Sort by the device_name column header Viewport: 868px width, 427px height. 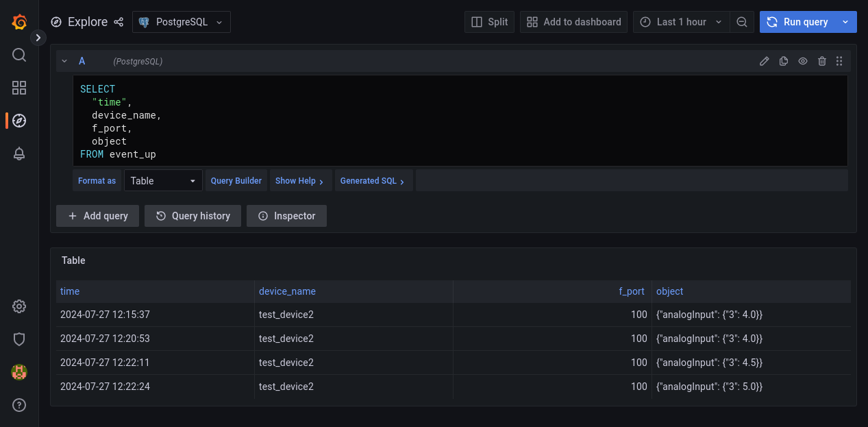[287, 291]
